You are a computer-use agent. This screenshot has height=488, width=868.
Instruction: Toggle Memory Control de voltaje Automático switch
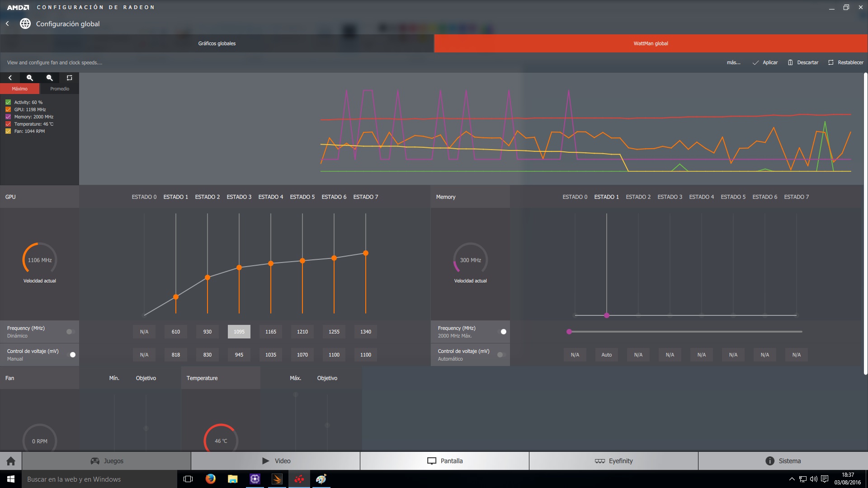(501, 355)
